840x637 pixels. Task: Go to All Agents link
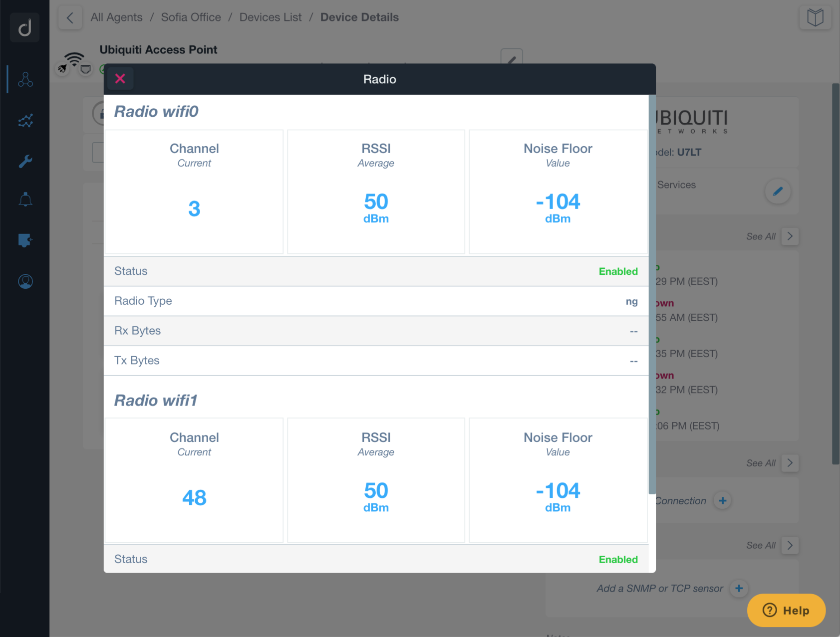[x=116, y=17]
